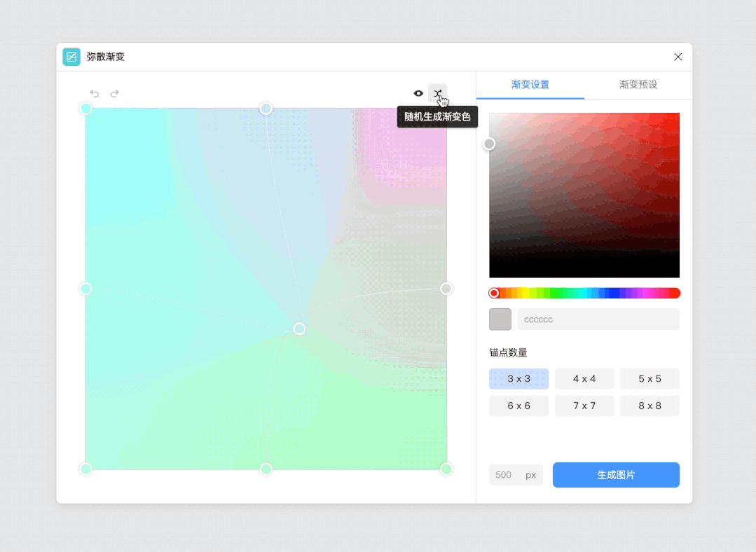Click the 弥散渐变 plugin logo icon

[71, 57]
